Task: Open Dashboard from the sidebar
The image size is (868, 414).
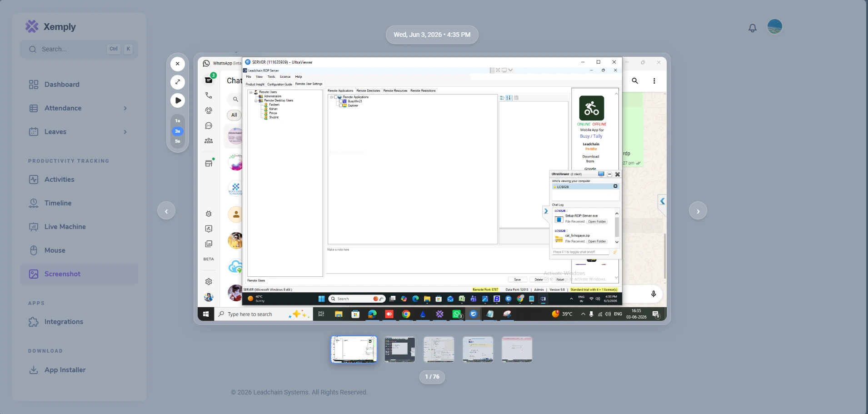Action: click(79, 85)
